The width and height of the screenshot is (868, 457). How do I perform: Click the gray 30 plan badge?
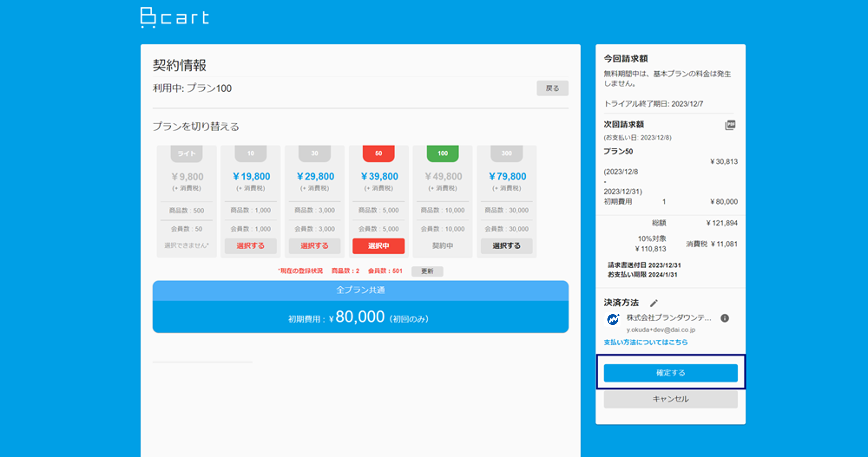coord(314,153)
